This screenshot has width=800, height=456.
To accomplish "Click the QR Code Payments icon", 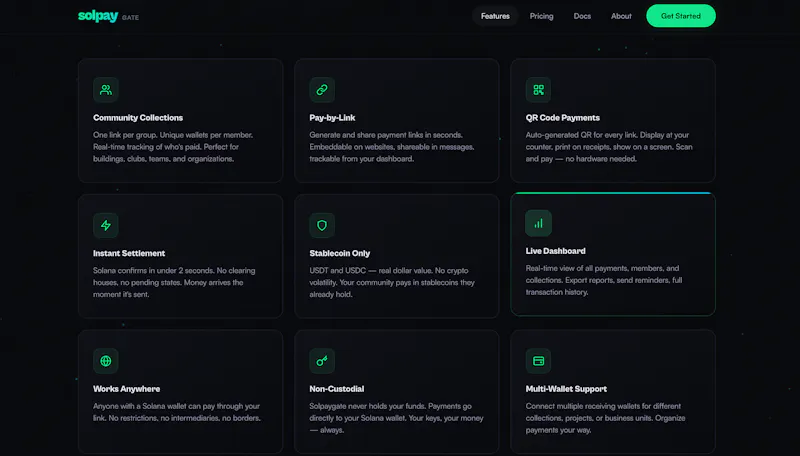I will tap(538, 90).
